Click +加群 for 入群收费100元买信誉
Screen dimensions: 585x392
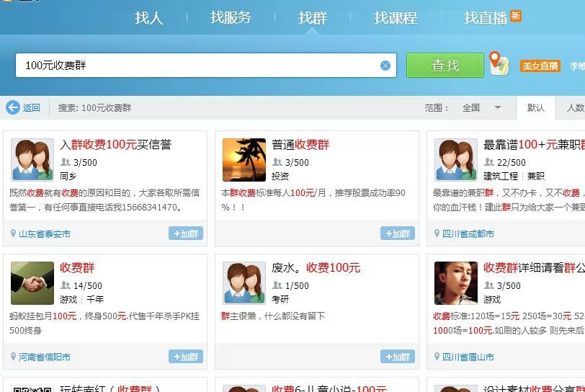186,233
